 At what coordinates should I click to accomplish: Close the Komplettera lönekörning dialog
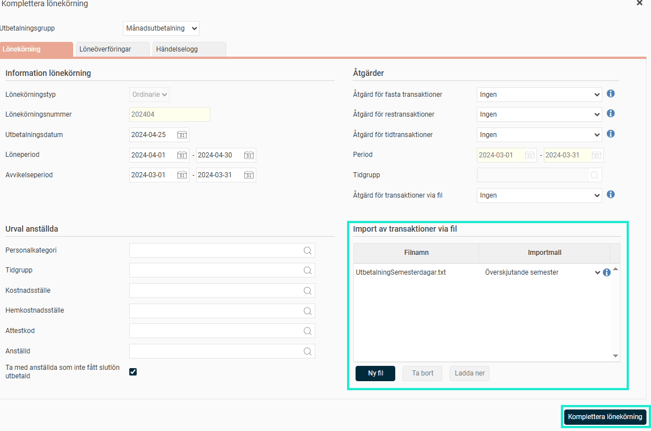(640, 4)
